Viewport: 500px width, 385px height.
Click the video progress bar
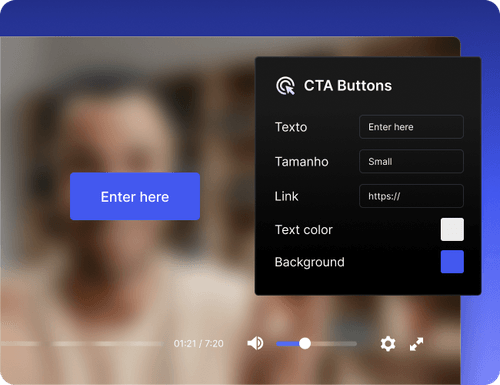pos(82,343)
